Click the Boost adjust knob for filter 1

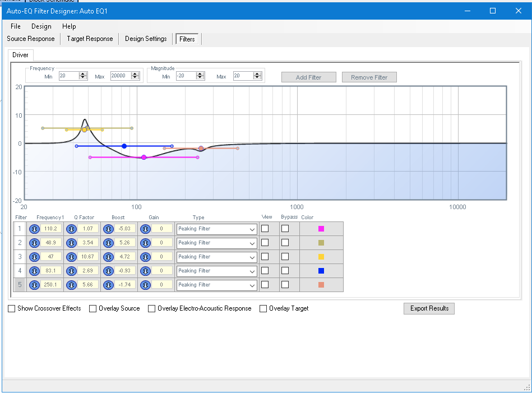click(108, 229)
